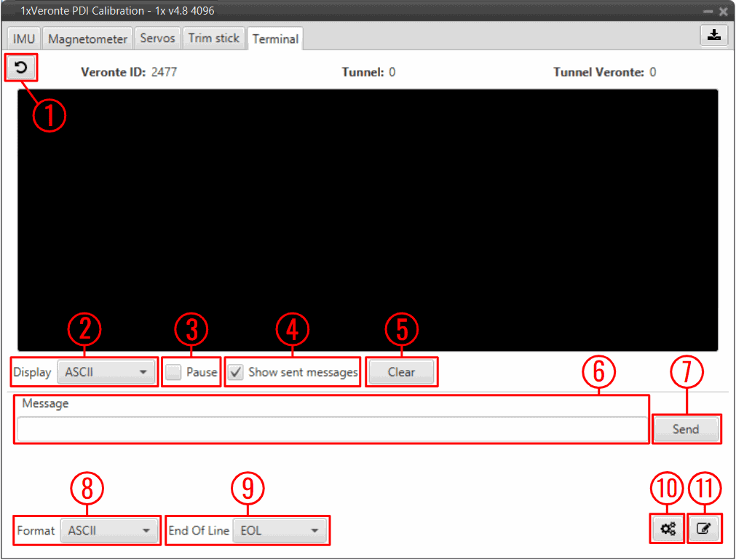Image resolution: width=736 pixels, height=560 pixels.
Task: Minimize the calibration window
Action: 708,12
